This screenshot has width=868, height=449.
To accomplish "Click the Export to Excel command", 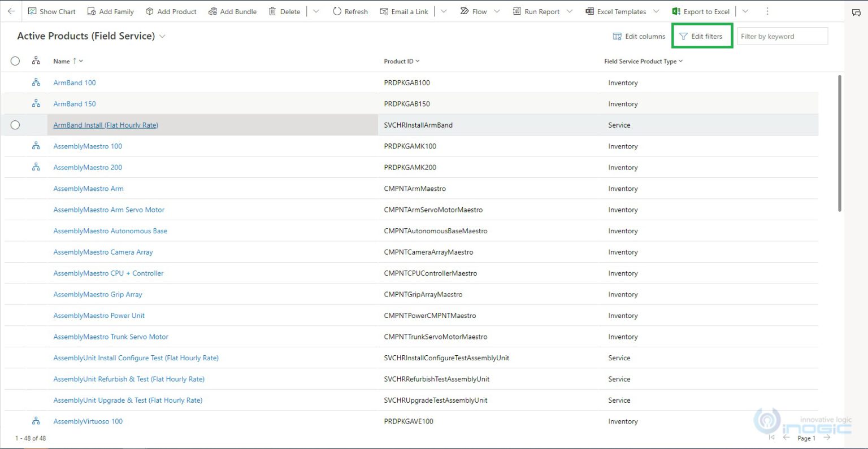I will pos(701,11).
